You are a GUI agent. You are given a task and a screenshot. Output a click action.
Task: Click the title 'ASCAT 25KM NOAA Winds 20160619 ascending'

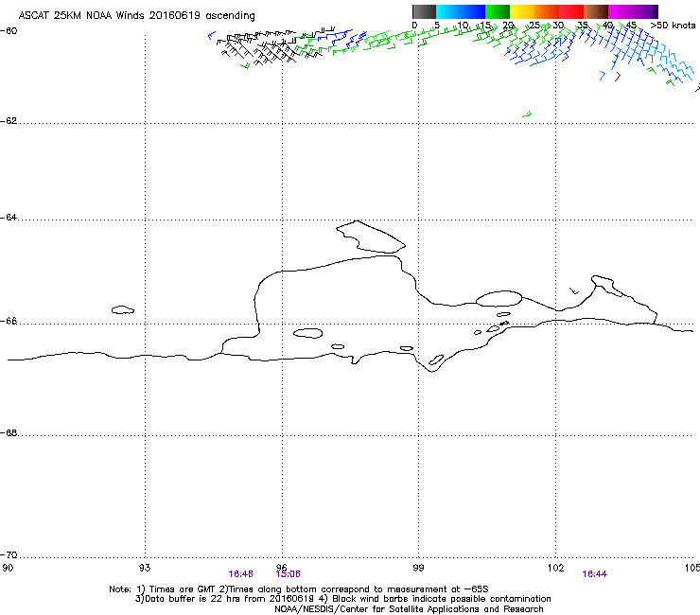click(x=136, y=16)
